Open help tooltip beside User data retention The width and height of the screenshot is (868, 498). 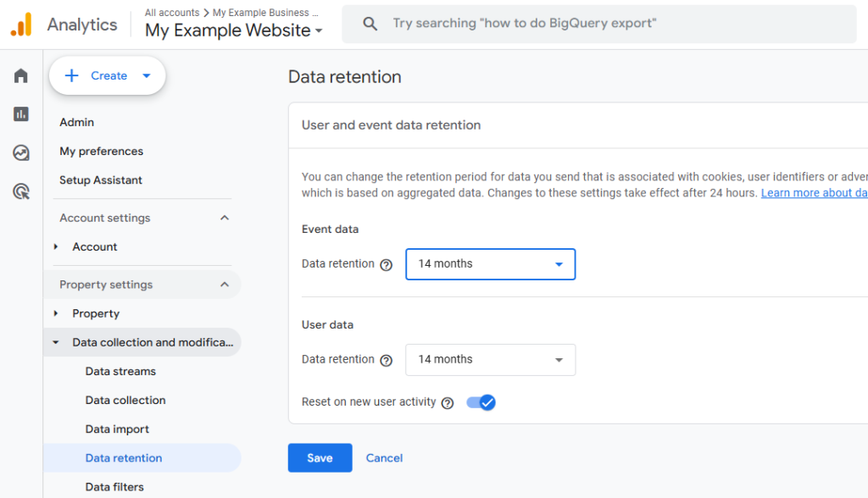pyautogui.click(x=387, y=360)
